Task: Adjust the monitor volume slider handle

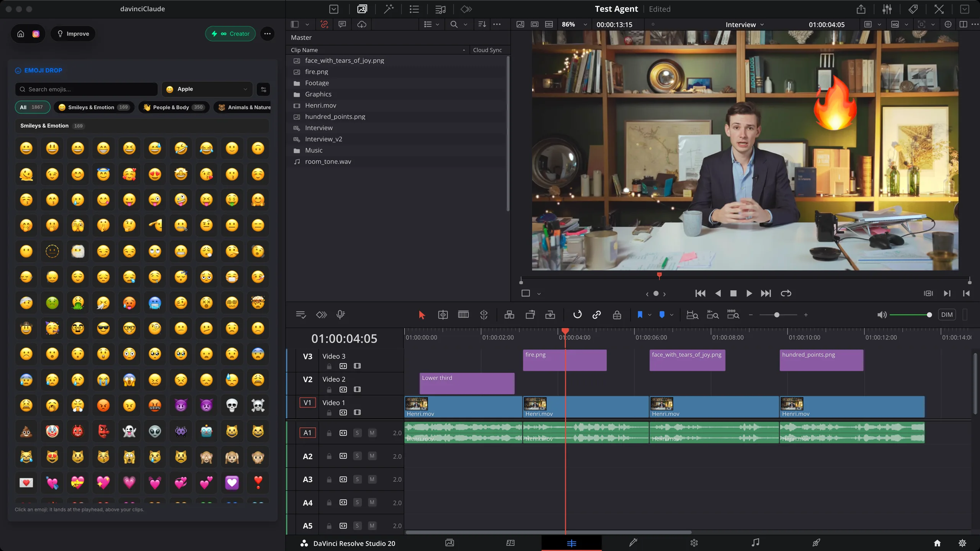Action: 929,315
